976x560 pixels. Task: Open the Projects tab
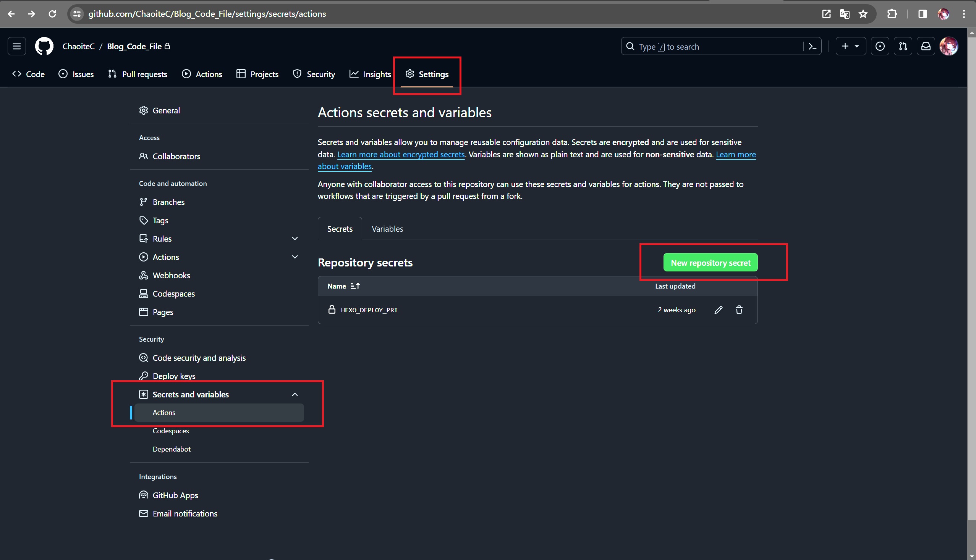(257, 74)
